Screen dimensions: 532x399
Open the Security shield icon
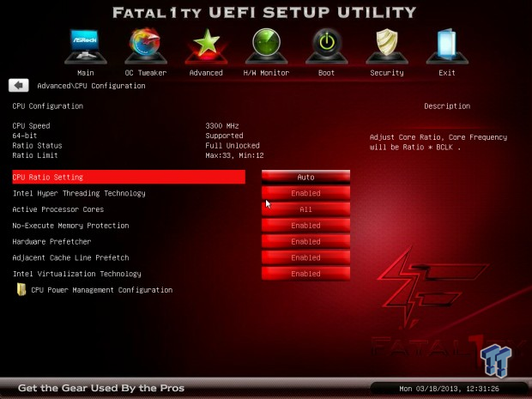387,46
